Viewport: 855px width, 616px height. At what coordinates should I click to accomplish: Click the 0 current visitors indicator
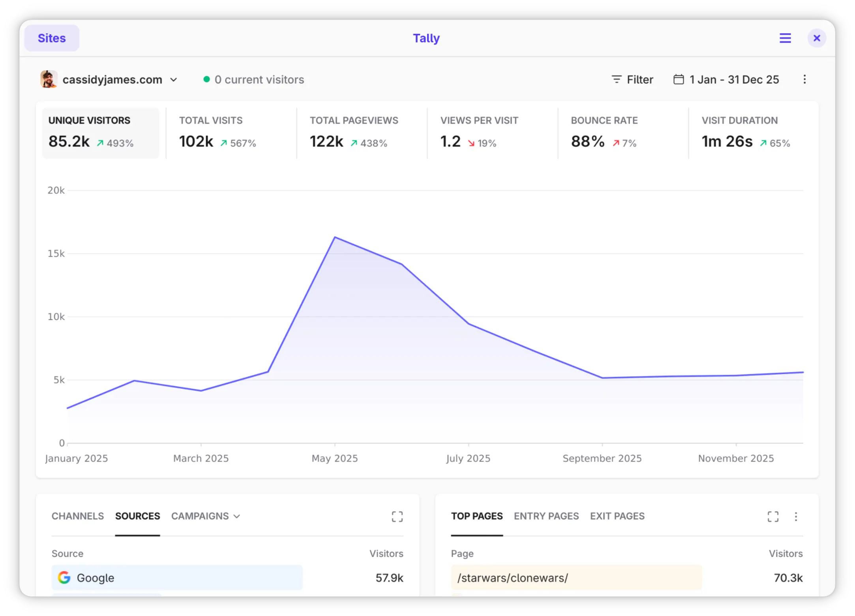[x=254, y=79]
